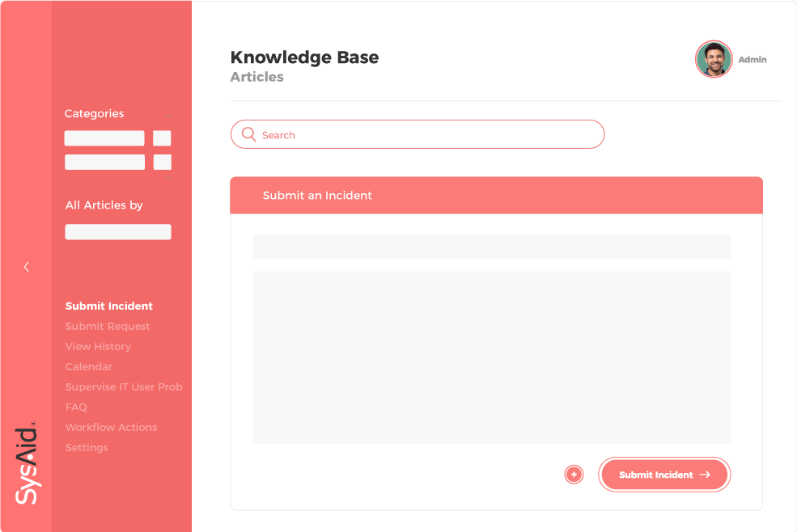Click the Articles subheading

tap(256, 77)
